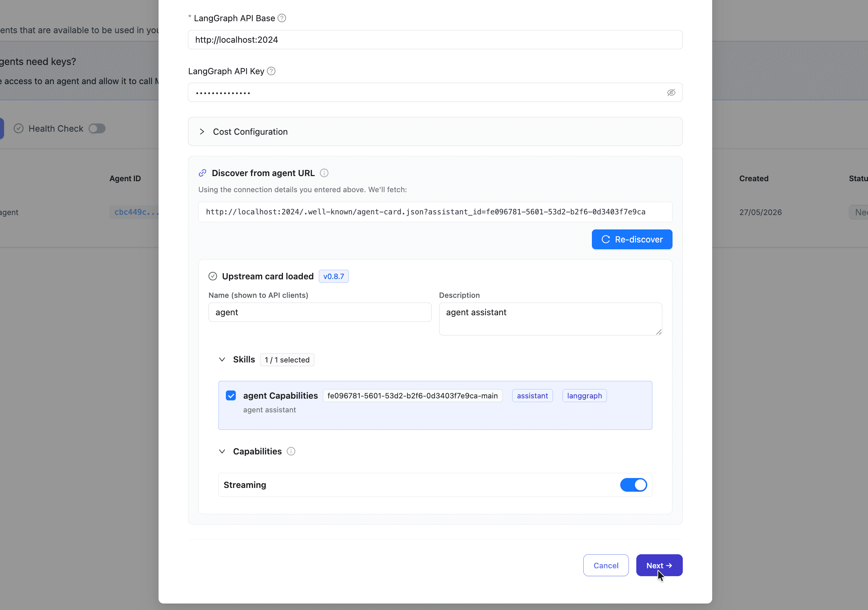Image resolution: width=868 pixels, height=610 pixels.
Task: Click the Re-discover button
Action: click(x=632, y=239)
